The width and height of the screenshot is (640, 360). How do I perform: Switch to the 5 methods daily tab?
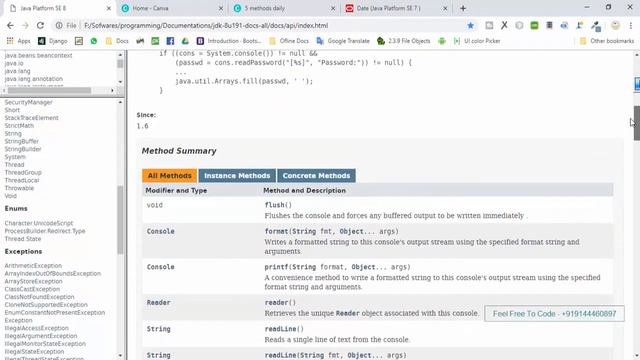(x=284, y=8)
